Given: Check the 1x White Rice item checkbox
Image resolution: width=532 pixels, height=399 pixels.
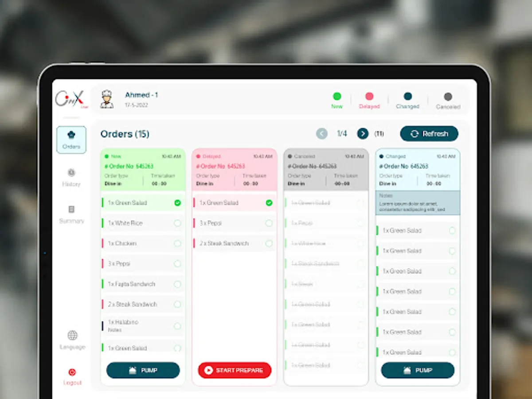Looking at the screenshot, I should point(177,223).
